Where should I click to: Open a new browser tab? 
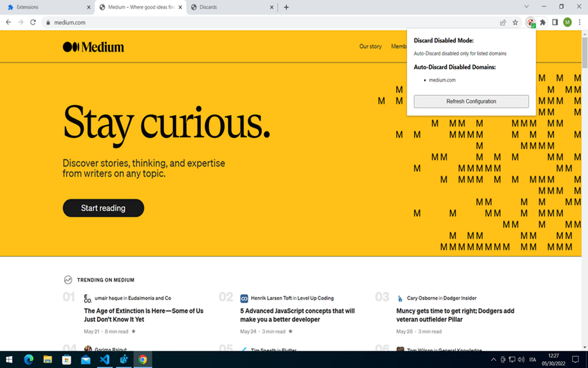coord(286,7)
